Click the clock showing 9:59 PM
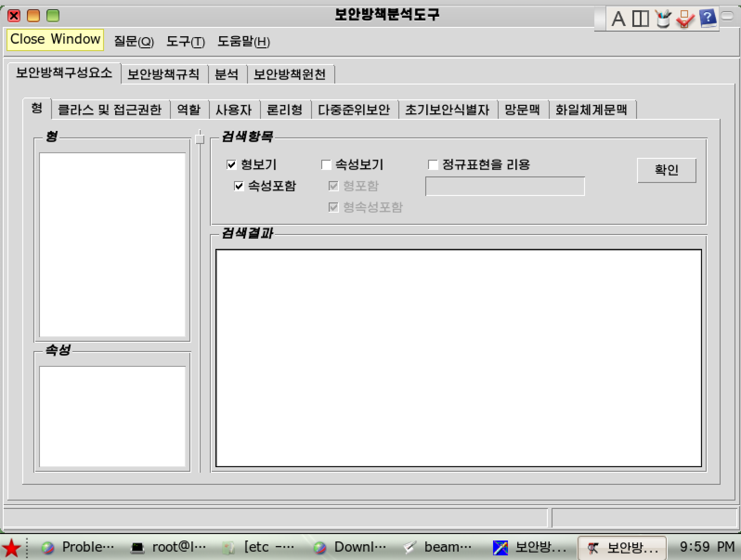This screenshot has height=560, width=741. click(707, 547)
